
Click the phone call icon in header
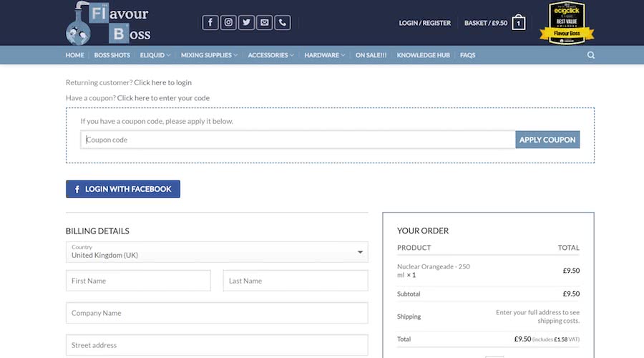pos(283,23)
